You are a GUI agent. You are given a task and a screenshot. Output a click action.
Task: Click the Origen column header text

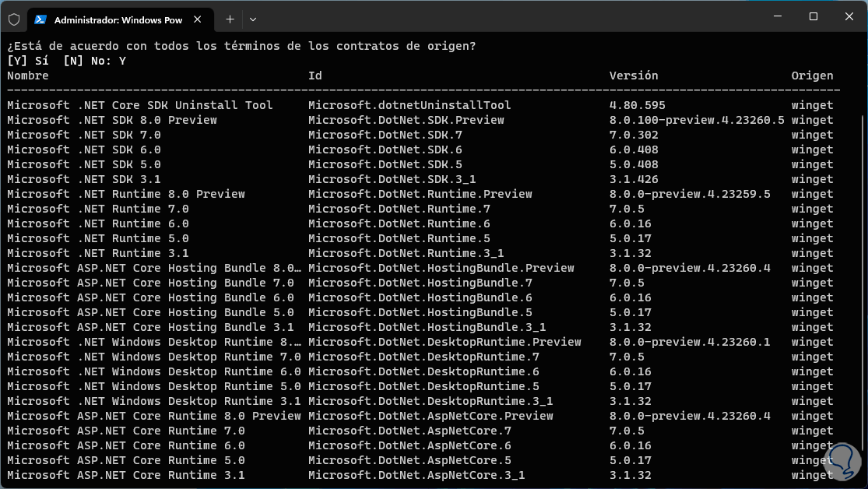tap(812, 76)
